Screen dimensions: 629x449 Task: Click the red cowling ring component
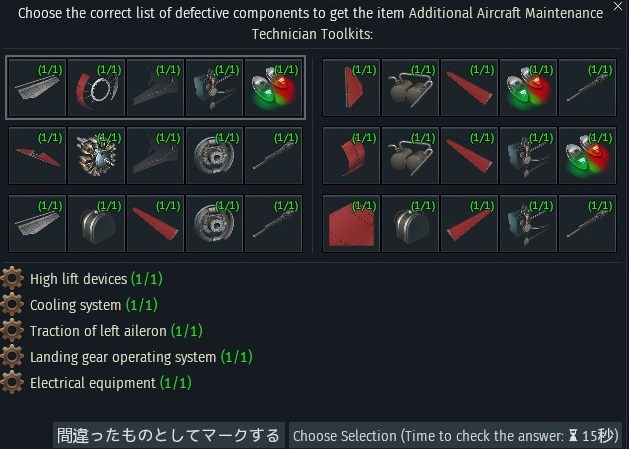(96, 88)
